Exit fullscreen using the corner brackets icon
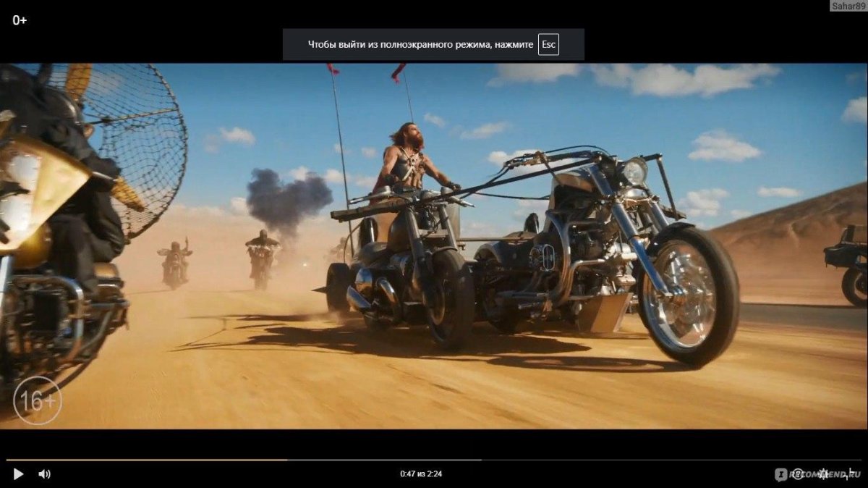868x488 pixels. click(851, 474)
